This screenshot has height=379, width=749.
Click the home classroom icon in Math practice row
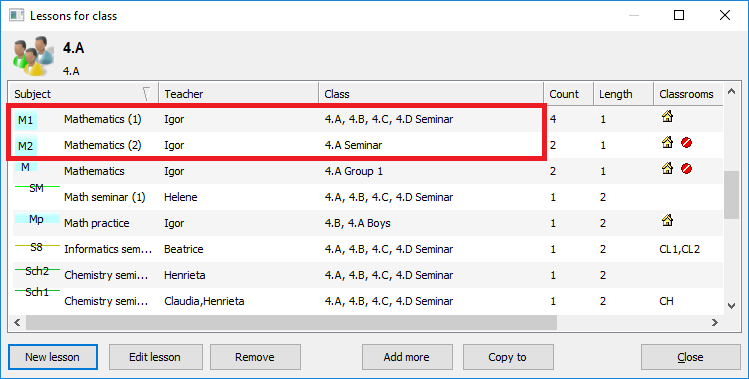click(667, 220)
